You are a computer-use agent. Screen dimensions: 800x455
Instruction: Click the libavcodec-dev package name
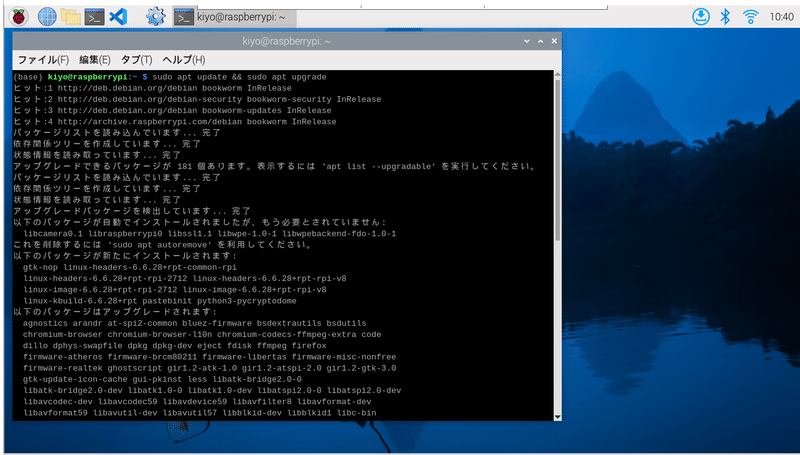[x=58, y=402]
